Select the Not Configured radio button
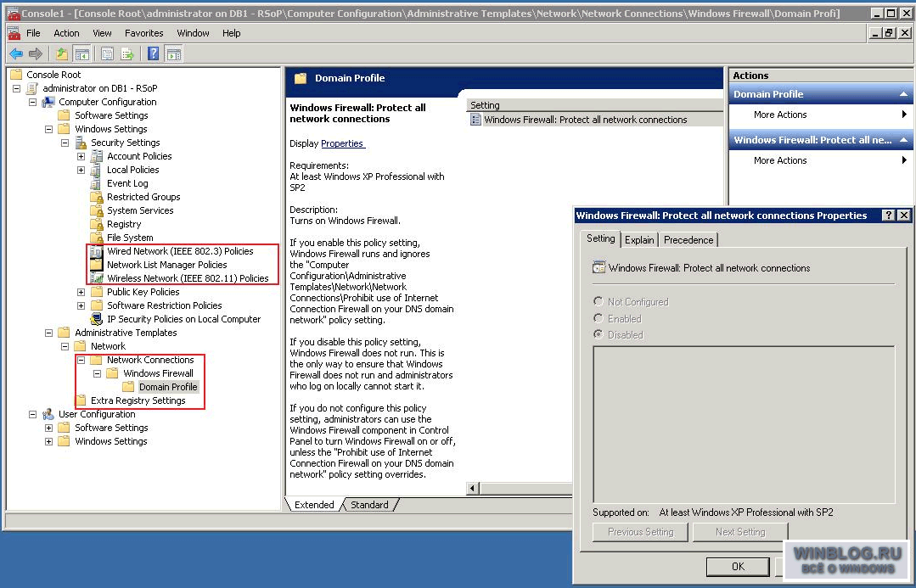 click(598, 301)
